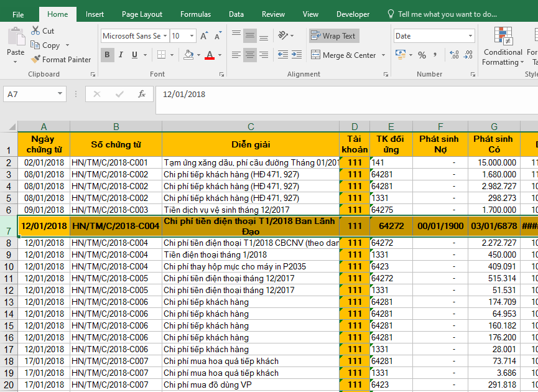Click the Borders icon
The image size is (538, 392).
click(x=162, y=55)
